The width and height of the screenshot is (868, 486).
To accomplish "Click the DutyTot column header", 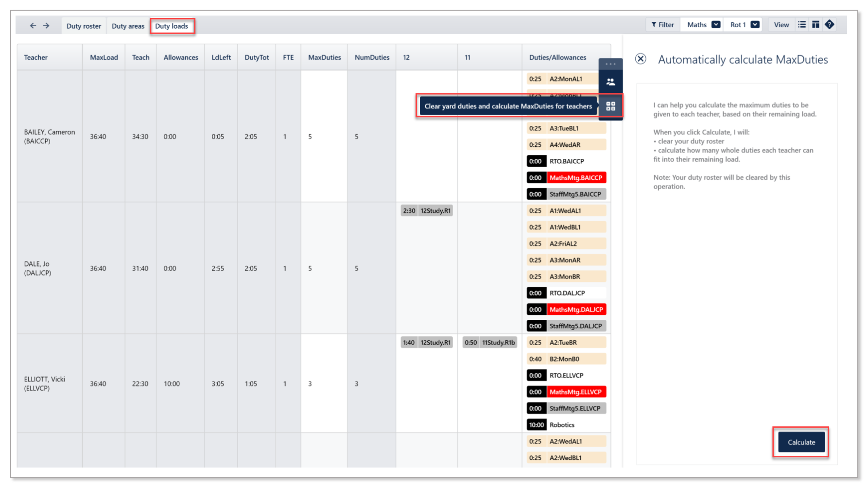I will tap(257, 57).
